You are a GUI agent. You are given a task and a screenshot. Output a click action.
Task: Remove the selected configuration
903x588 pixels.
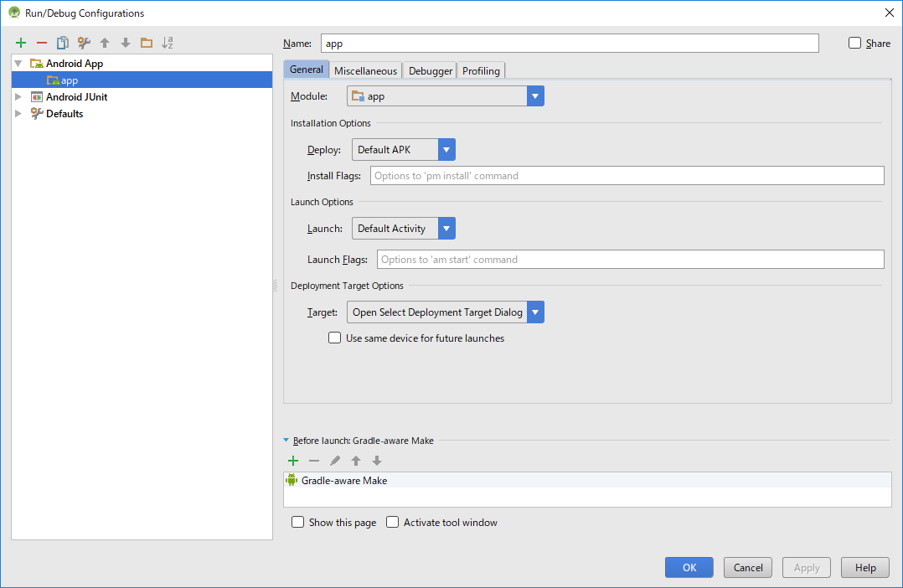(41, 42)
